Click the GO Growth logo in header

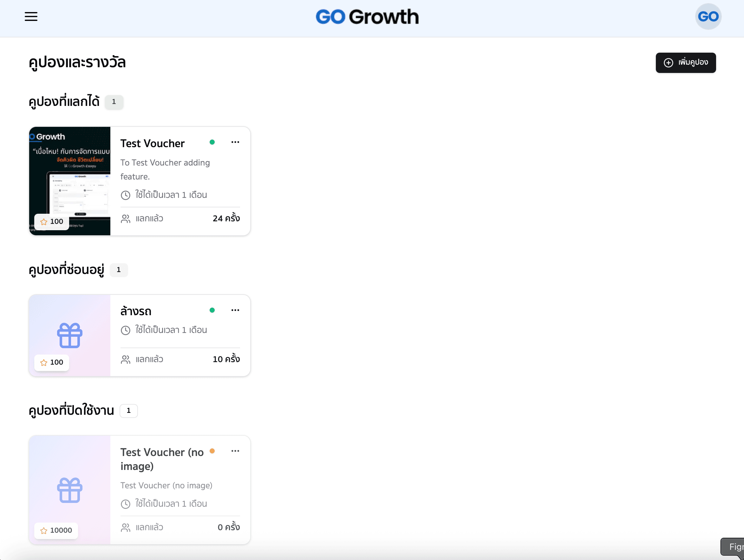[367, 17]
